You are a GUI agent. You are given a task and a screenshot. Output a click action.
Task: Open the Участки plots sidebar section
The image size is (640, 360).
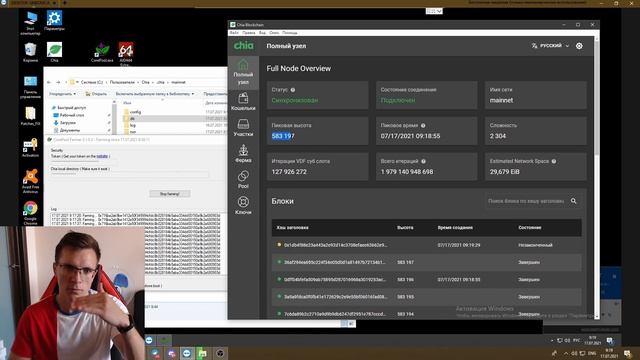tap(243, 127)
